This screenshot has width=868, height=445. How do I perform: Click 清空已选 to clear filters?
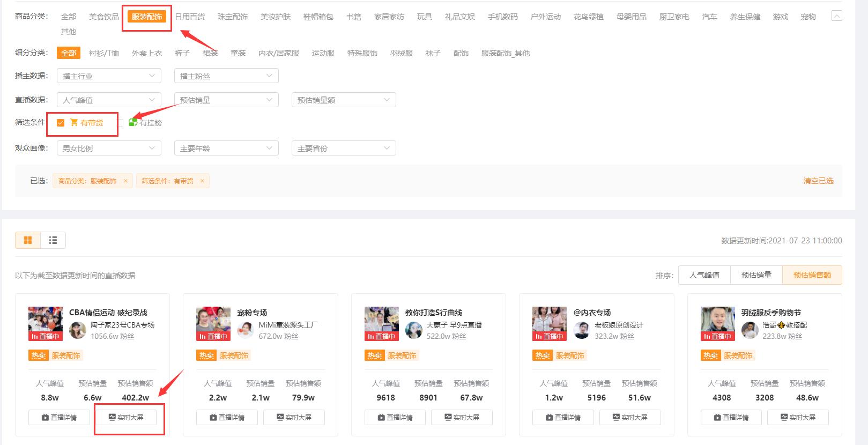tap(818, 181)
